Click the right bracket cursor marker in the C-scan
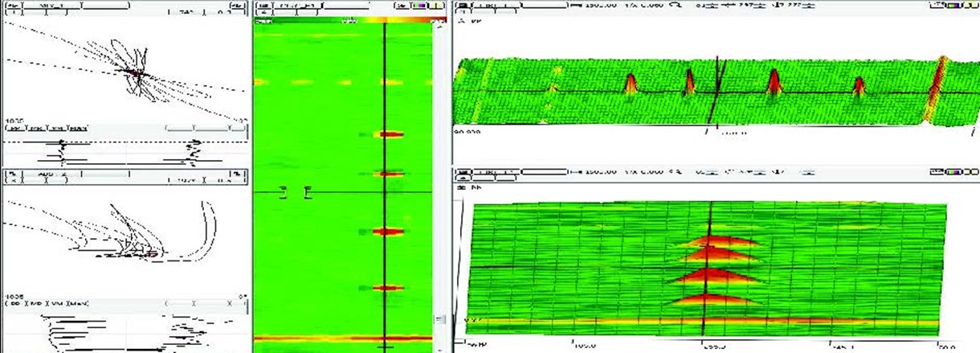The image size is (980, 353). (307, 191)
